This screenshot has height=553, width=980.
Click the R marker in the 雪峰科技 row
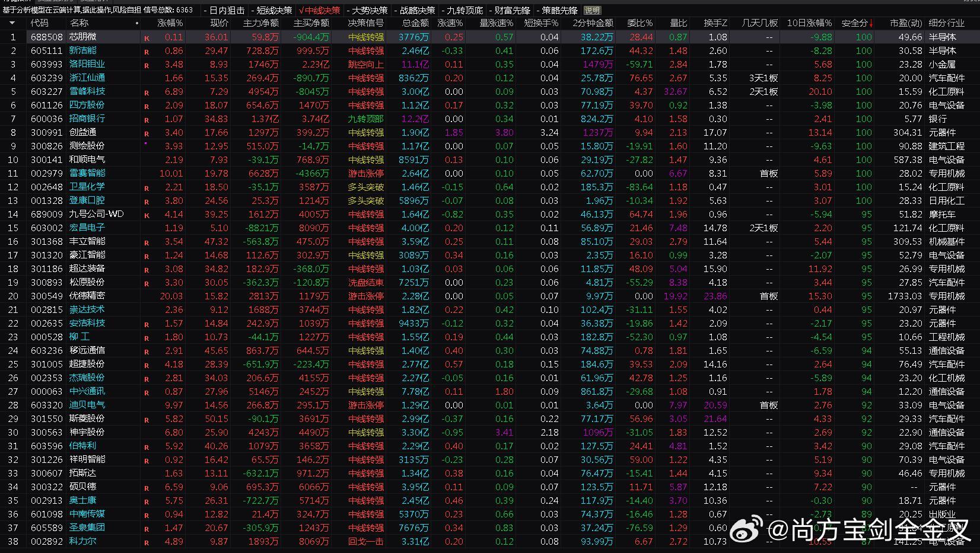click(x=147, y=92)
